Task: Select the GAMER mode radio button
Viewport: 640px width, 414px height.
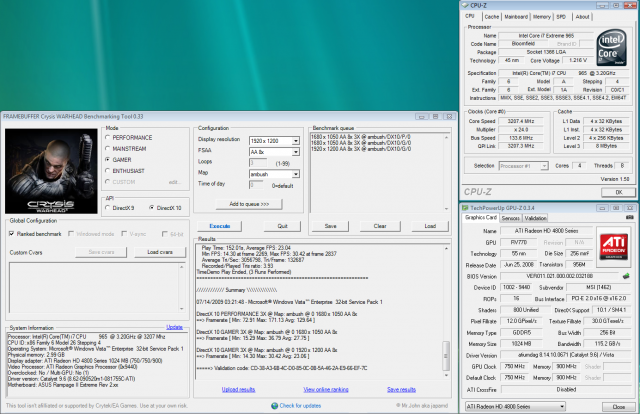Action: click(x=108, y=160)
